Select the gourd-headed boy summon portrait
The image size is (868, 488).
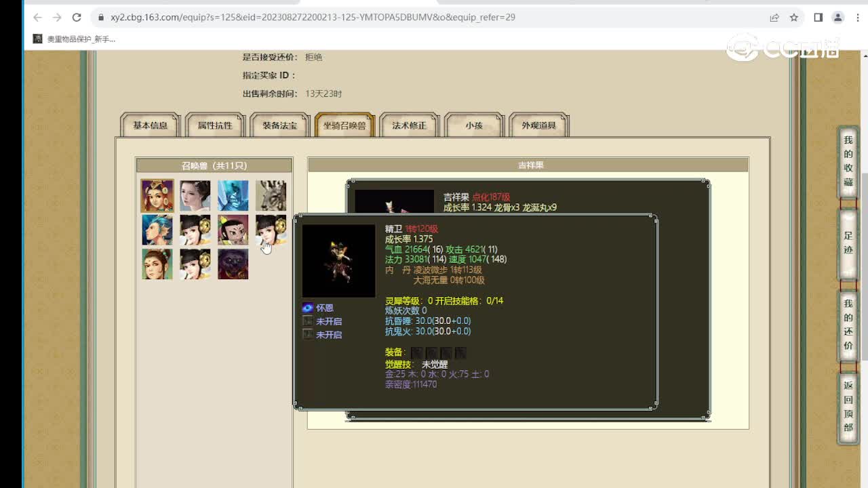pyautogui.click(x=233, y=230)
